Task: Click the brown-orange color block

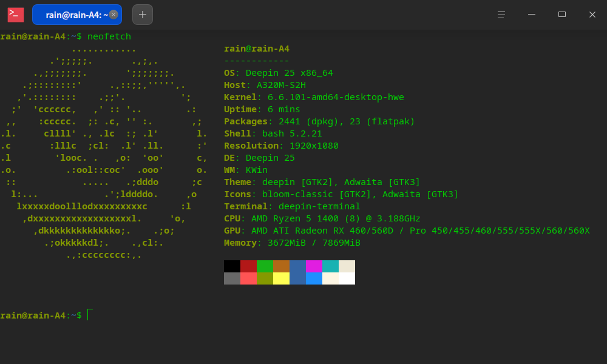Action: (282, 266)
